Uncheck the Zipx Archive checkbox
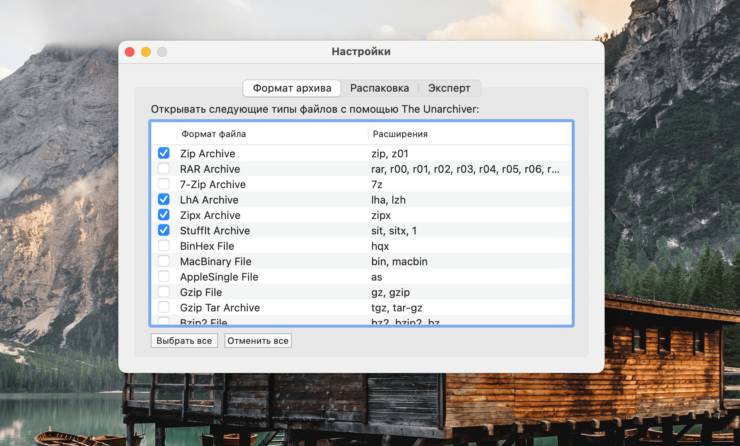 pos(164,215)
